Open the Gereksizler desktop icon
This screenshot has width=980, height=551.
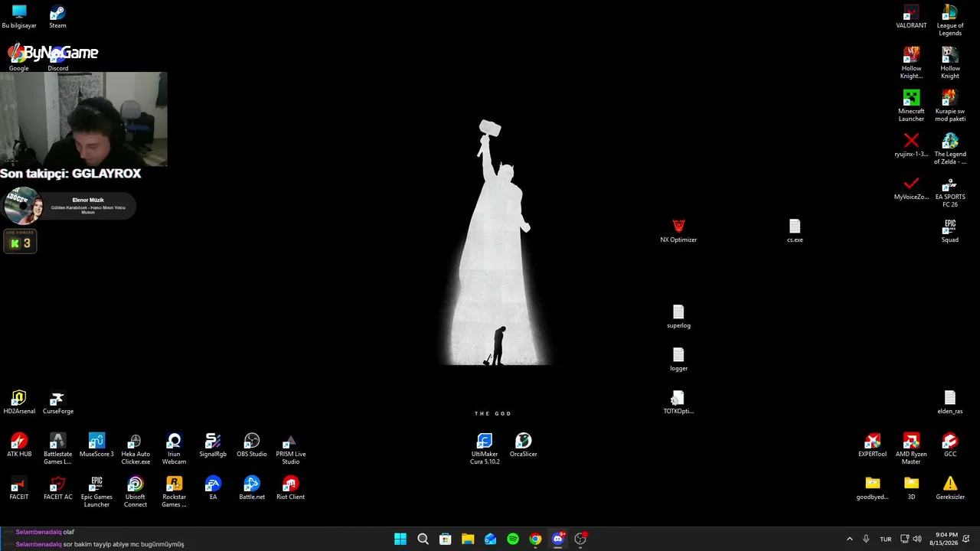click(950, 488)
